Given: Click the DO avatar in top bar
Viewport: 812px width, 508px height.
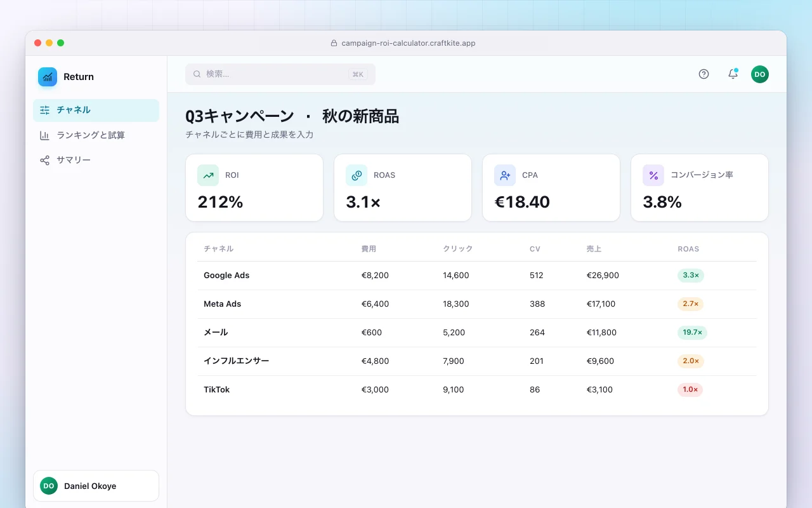Looking at the screenshot, I should click(x=760, y=74).
